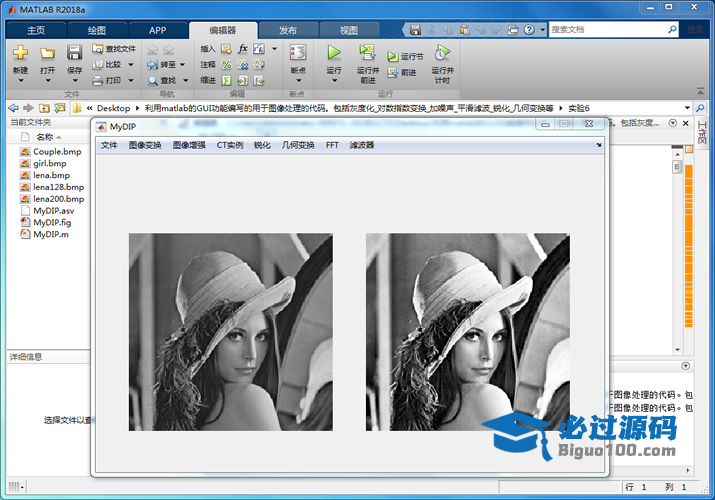Open 图像增强 menu in MyDIP window
715x500 pixels.
click(189, 145)
